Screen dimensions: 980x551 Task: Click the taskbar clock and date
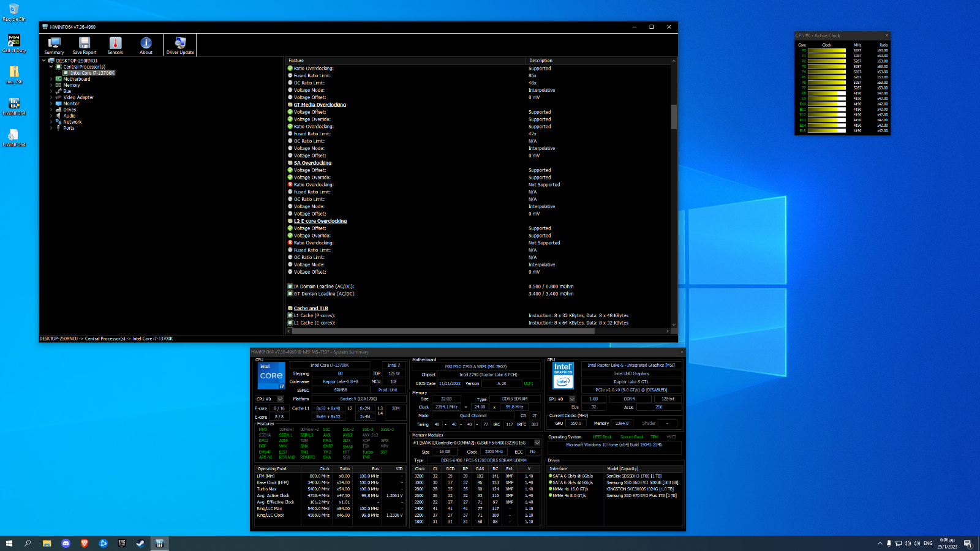948,543
